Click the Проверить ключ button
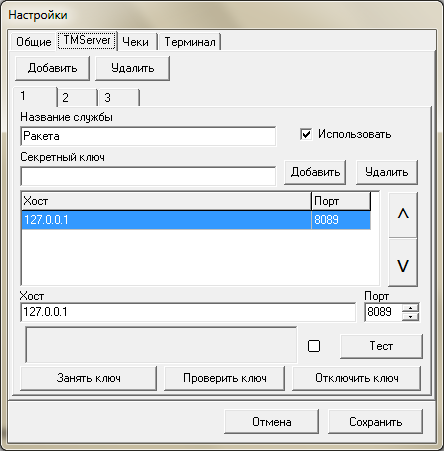The height and width of the screenshot is (451, 444). pyautogui.click(x=224, y=378)
